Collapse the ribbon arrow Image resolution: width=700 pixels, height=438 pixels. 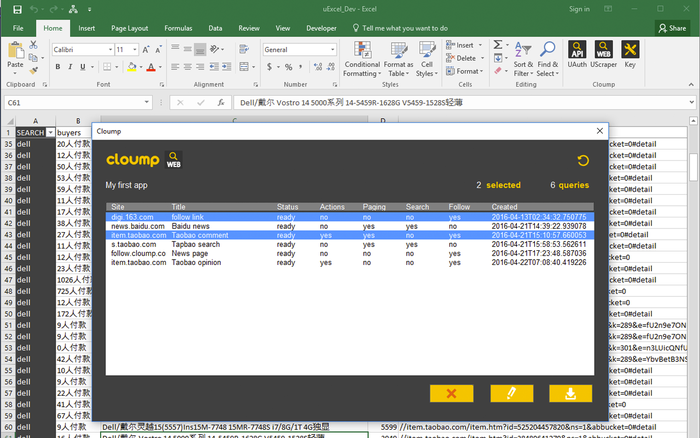click(x=691, y=84)
